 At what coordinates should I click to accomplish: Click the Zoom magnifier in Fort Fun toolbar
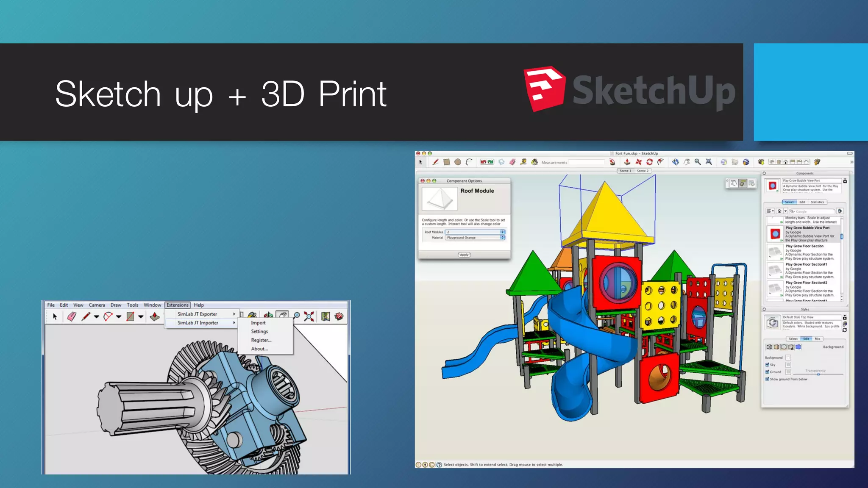click(698, 162)
